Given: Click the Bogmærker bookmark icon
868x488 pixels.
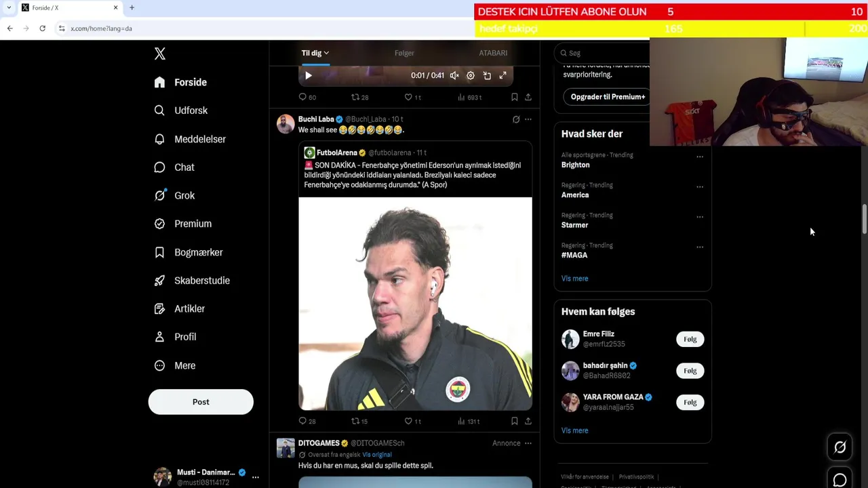Looking at the screenshot, I should coord(159,252).
